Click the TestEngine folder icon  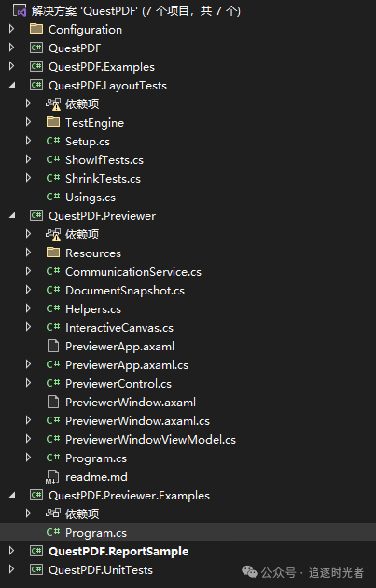[x=53, y=122]
